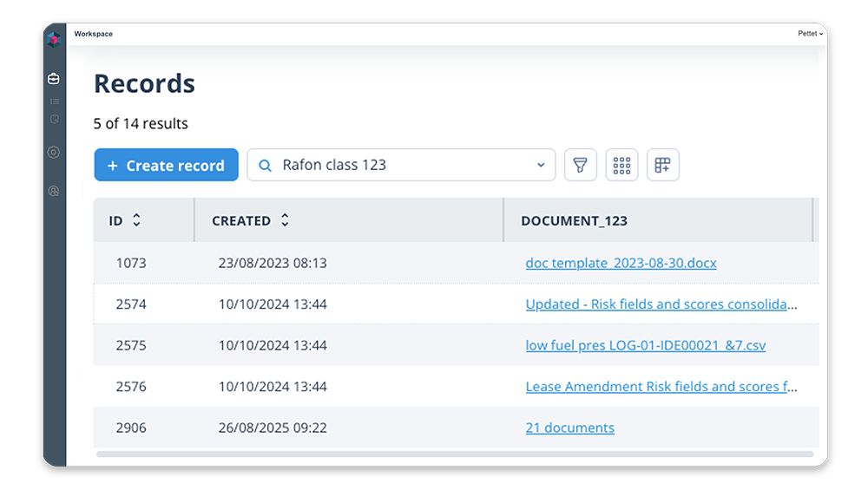
Task: Select record ID 2576
Action: tap(131, 387)
